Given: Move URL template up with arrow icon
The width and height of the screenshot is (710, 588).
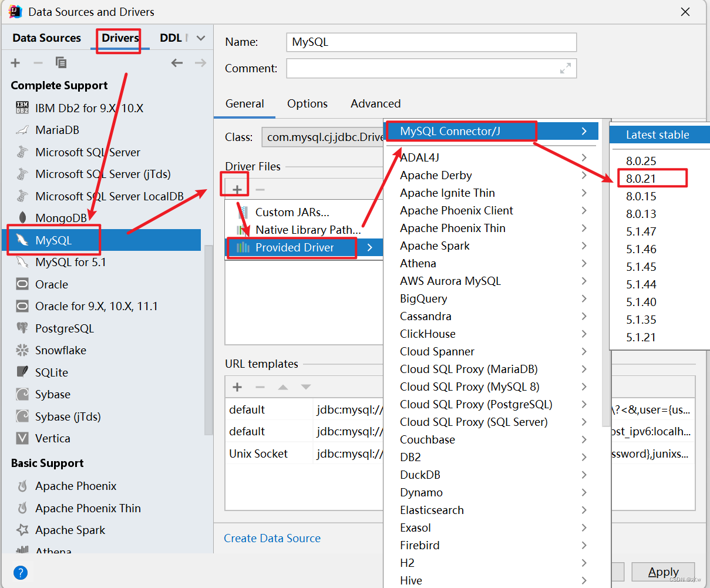Looking at the screenshot, I should tap(282, 387).
